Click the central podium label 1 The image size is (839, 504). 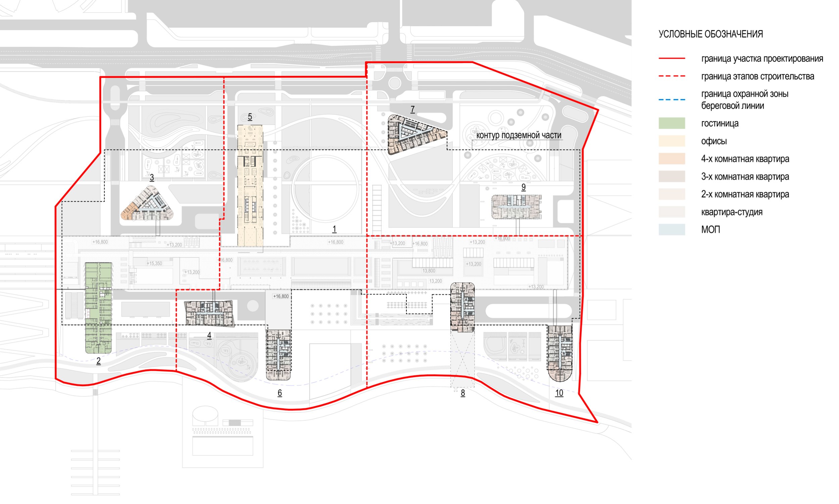point(334,229)
